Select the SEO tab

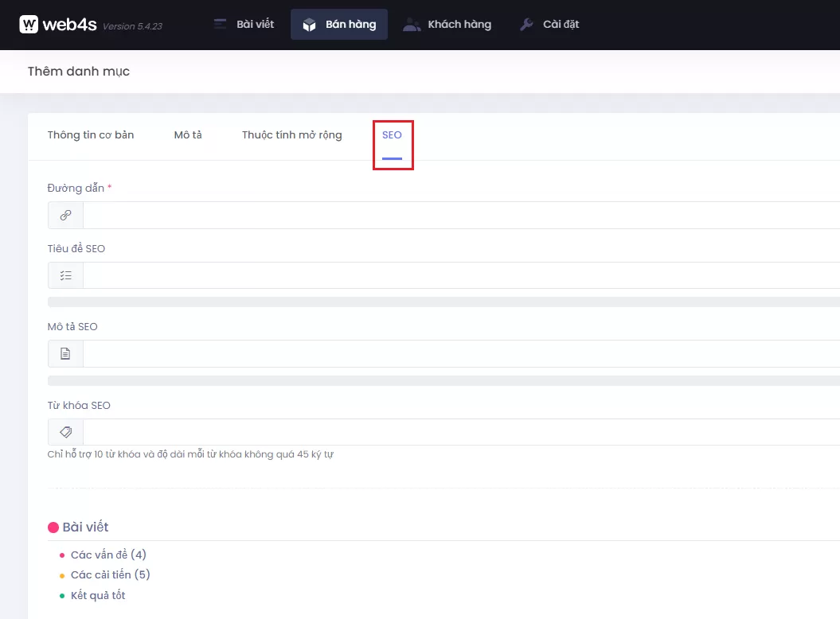pos(392,135)
